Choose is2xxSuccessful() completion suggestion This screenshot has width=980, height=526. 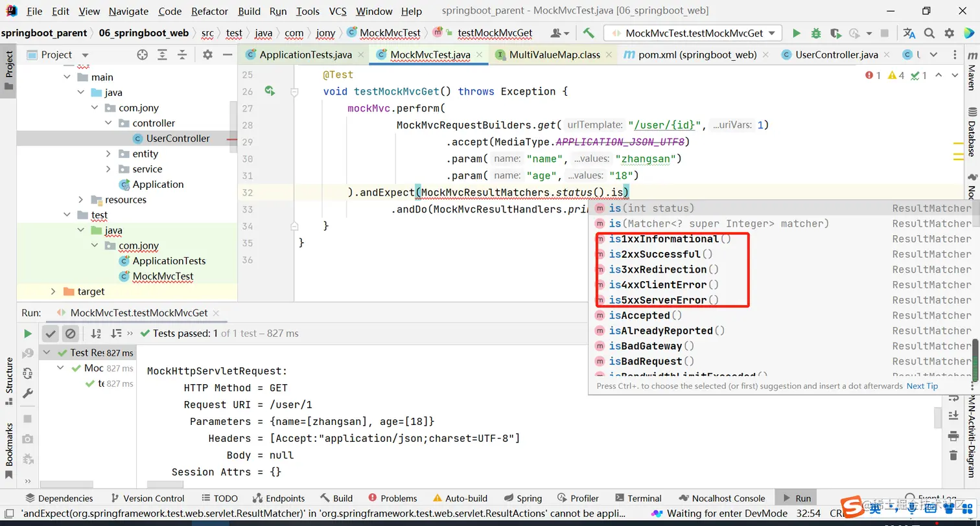pos(782,254)
